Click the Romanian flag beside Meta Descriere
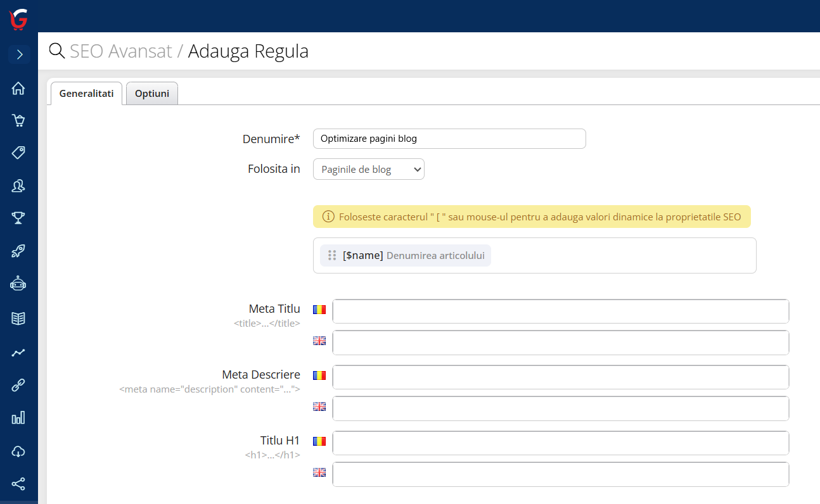This screenshot has width=820, height=504. (x=319, y=375)
